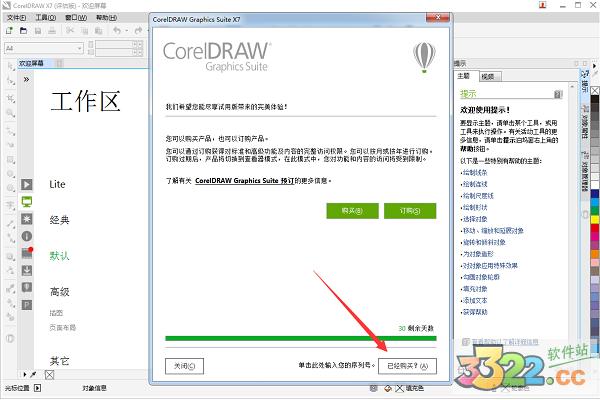Open the 窗口(W) menu
600x400 pixels.
point(76,18)
